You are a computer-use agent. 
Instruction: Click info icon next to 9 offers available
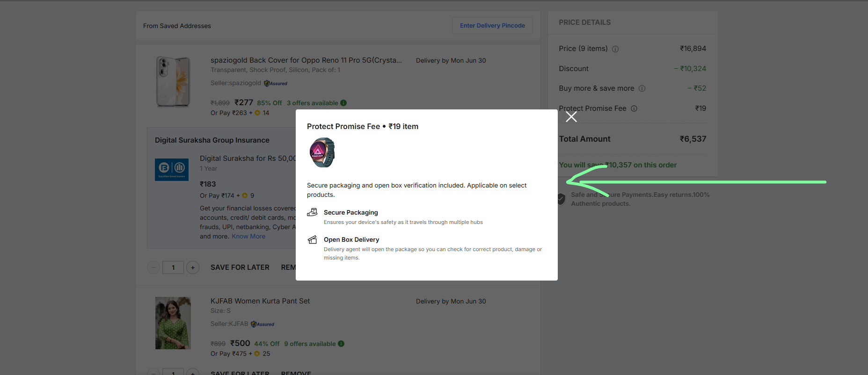[x=341, y=344]
